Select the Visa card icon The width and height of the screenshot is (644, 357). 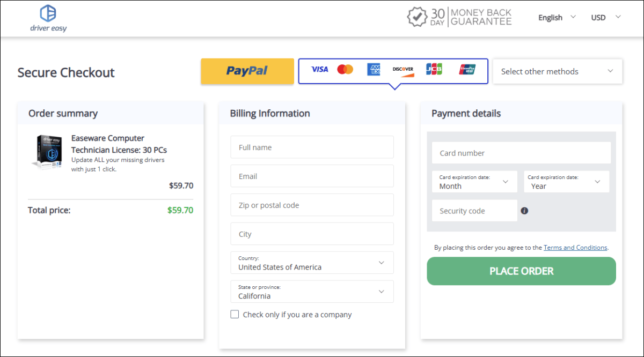(x=319, y=69)
